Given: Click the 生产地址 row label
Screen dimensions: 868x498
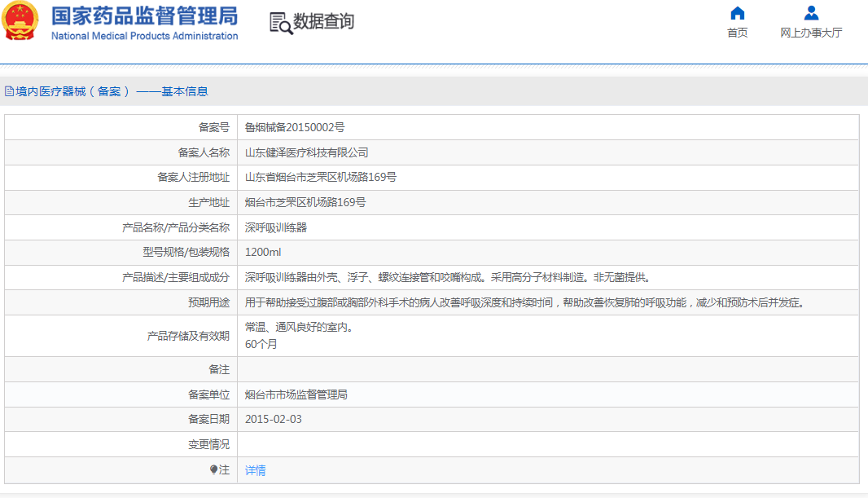Looking at the screenshot, I should pyautogui.click(x=208, y=202).
